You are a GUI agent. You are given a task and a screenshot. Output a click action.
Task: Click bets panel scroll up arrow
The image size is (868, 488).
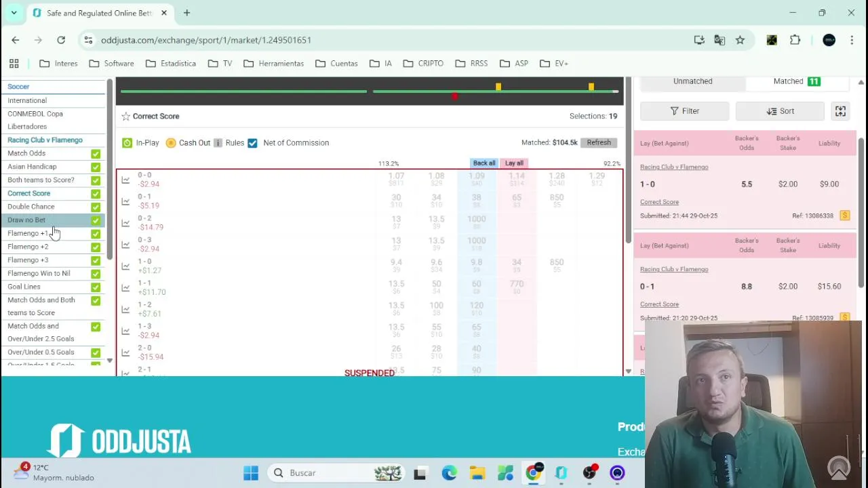(x=861, y=82)
